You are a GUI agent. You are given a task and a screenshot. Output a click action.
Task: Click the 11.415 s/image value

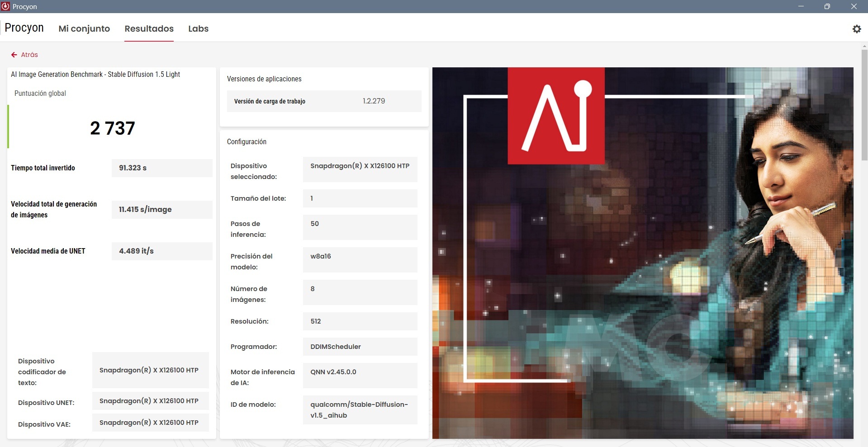pyautogui.click(x=162, y=210)
